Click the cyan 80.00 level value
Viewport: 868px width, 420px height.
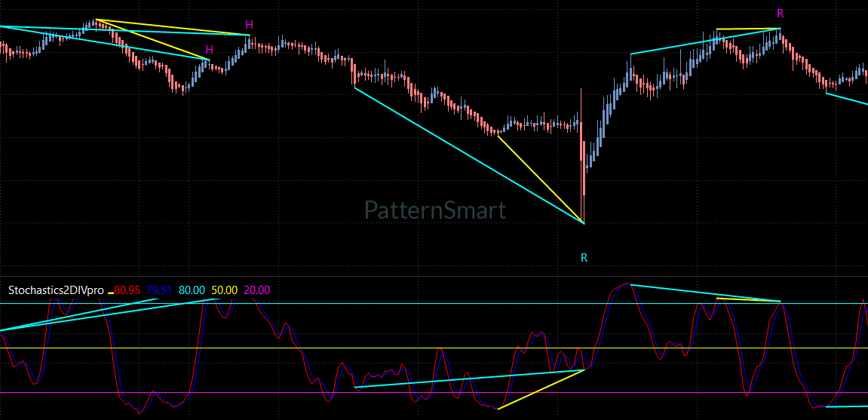pyautogui.click(x=192, y=290)
